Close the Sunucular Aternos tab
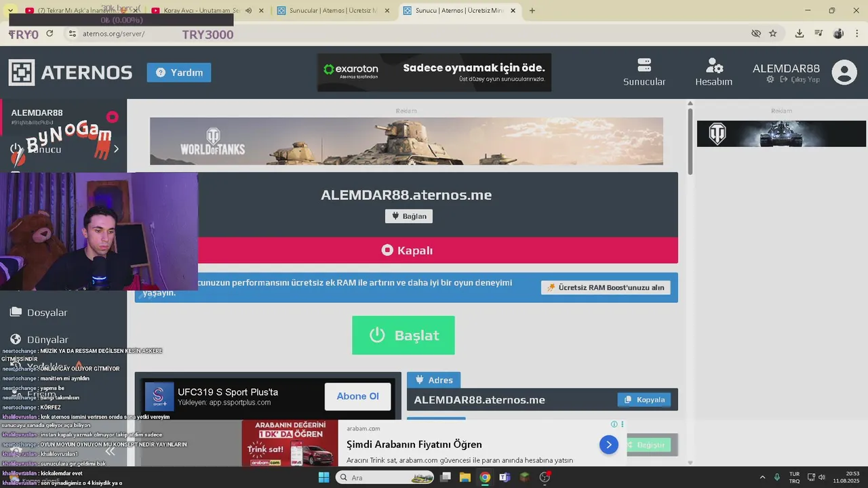This screenshot has height=488, width=868. click(x=387, y=11)
